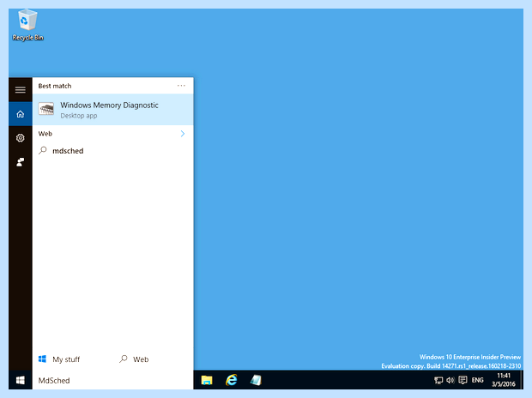This screenshot has height=398, width=532.
Task: Launch Windows Memory Diagnostic best match result
Action: 113,110
